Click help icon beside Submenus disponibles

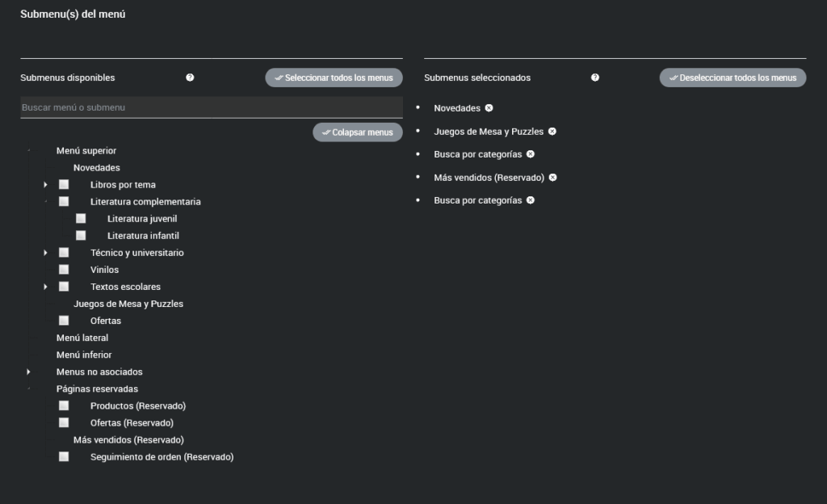click(x=190, y=78)
